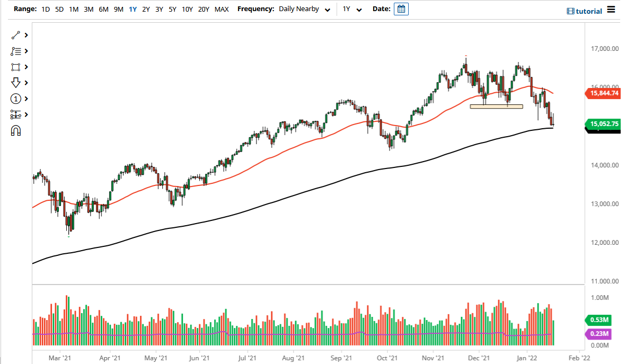Image resolution: width=626 pixels, height=364 pixels.
Task: Select the numbered marker tool
Action: coord(16,99)
